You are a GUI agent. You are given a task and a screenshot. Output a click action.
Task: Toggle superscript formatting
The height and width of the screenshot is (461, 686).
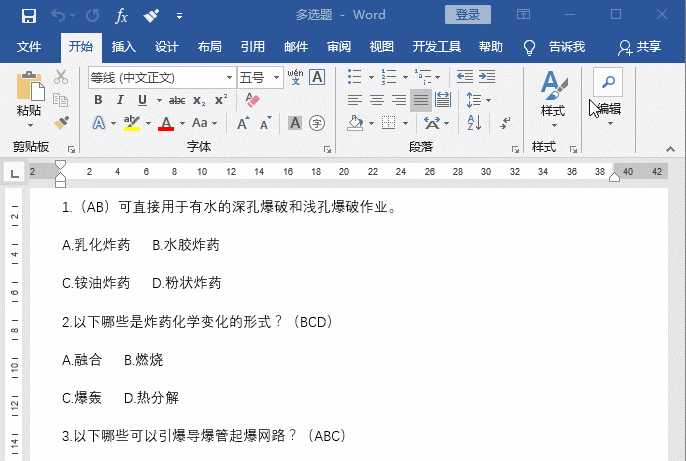coord(221,100)
